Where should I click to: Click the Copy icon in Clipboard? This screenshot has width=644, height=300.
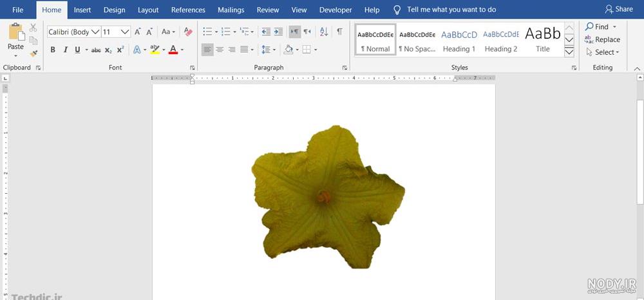coord(33,40)
